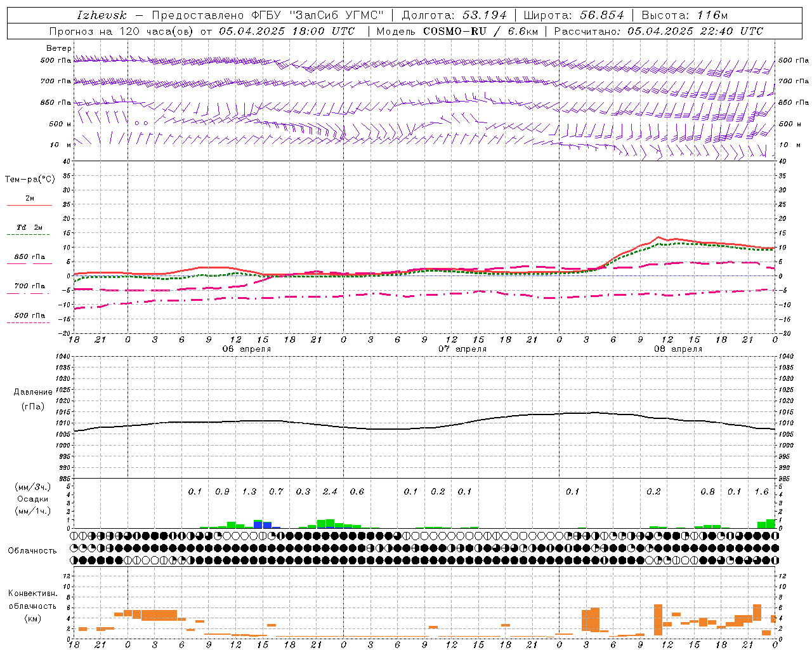Click the solid red line sample under '2м' legend

coord(29,206)
